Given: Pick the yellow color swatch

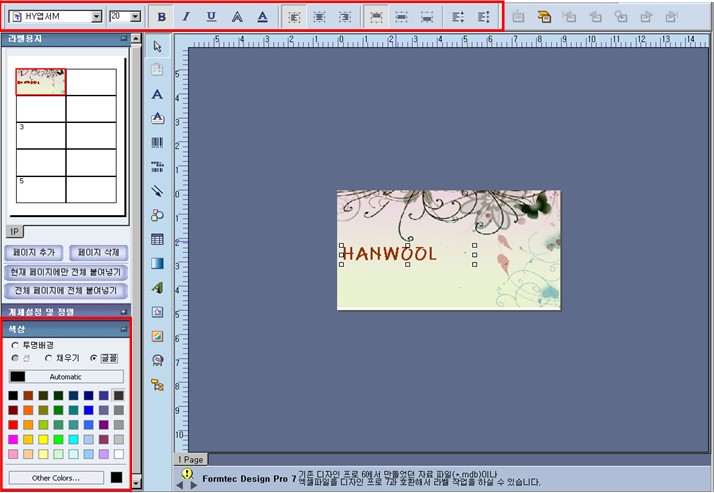Looking at the screenshot, I should 43,439.
